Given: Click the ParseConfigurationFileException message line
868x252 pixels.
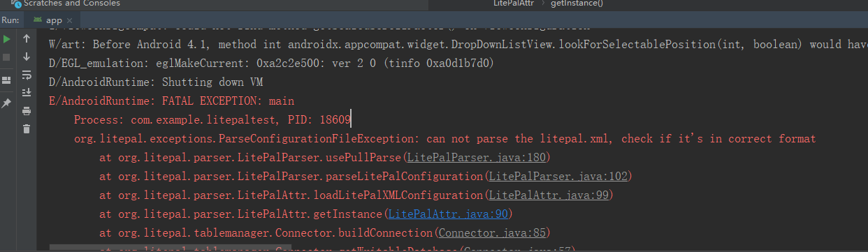Looking at the screenshot, I should pos(444,138).
